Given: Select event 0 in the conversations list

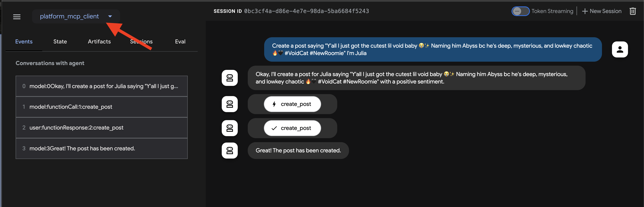Looking at the screenshot, I should 101,86.
